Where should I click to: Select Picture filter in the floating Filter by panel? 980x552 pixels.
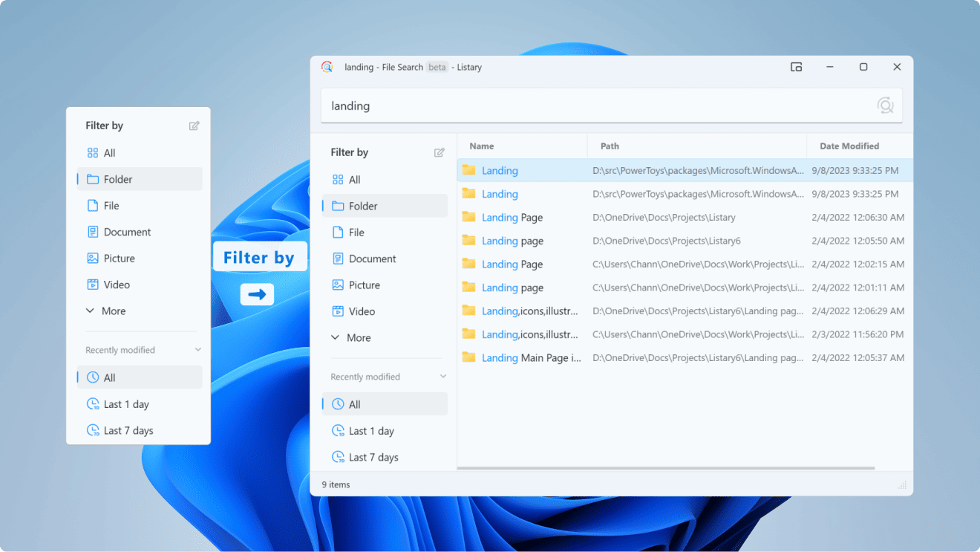(140, 259)
